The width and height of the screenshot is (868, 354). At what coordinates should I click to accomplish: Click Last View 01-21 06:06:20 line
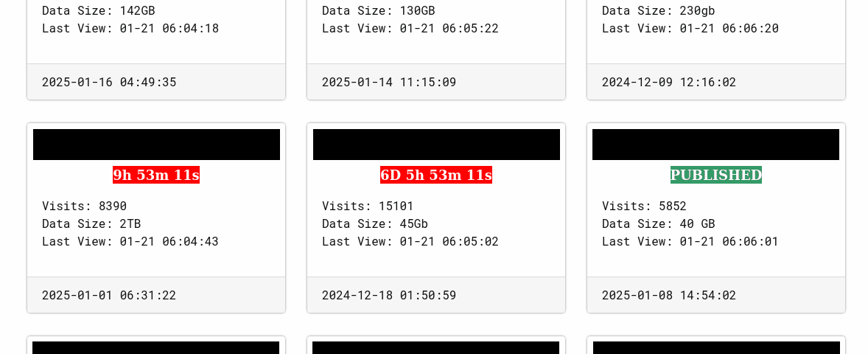(x=690, y=28)
